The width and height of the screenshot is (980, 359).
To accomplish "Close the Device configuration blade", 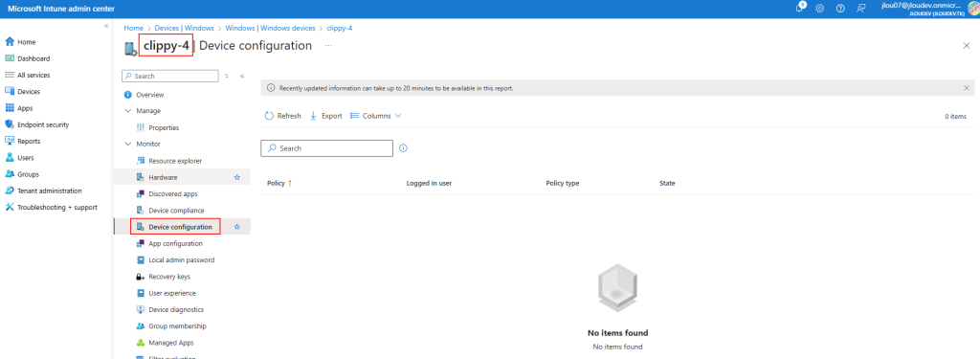I will pyautogui.click(x=967, y=46).
